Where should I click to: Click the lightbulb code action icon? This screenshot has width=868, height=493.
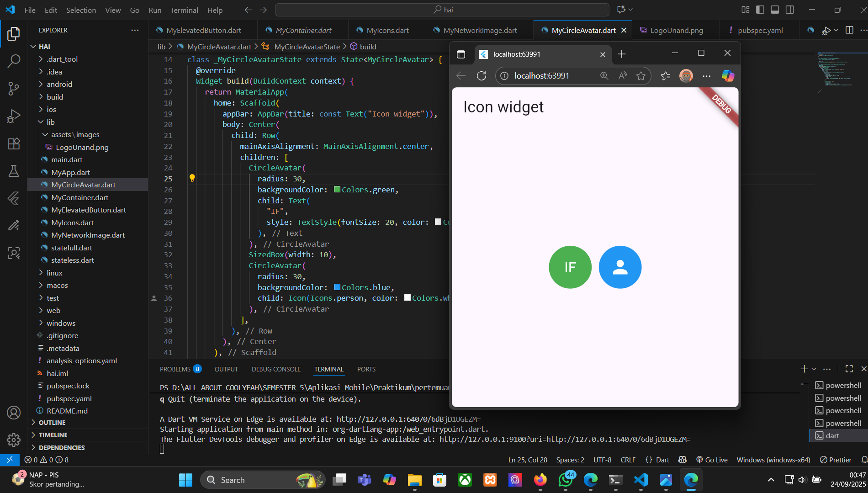pyautogui.click(x=192, y=178)
